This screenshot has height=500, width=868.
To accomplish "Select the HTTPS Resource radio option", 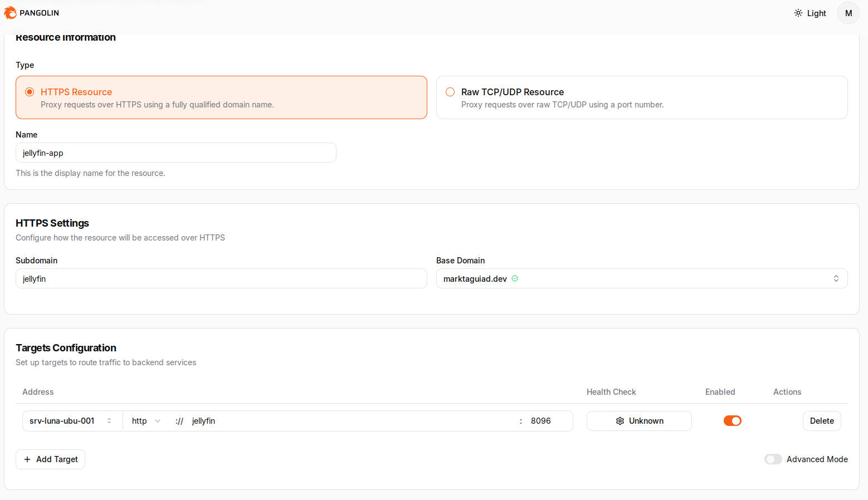I will (30, 92).
